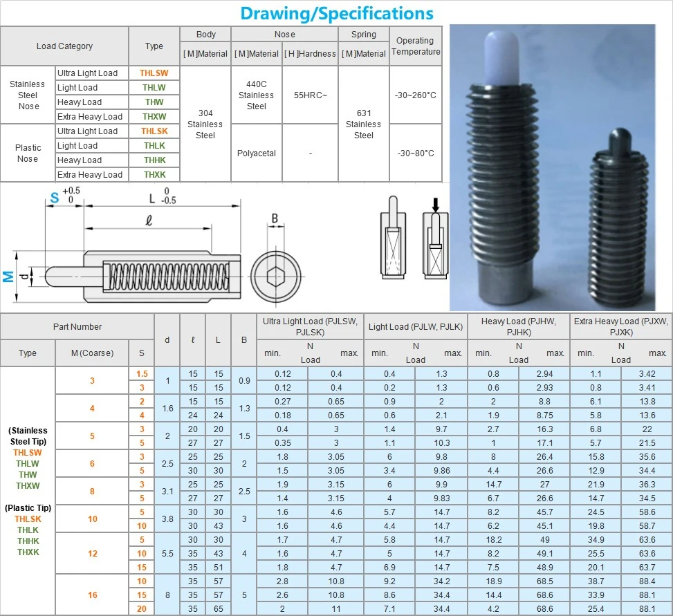Click the M (Coarse) column header
The width and height of the screenshot is (673, 616).
click(92, 353)
